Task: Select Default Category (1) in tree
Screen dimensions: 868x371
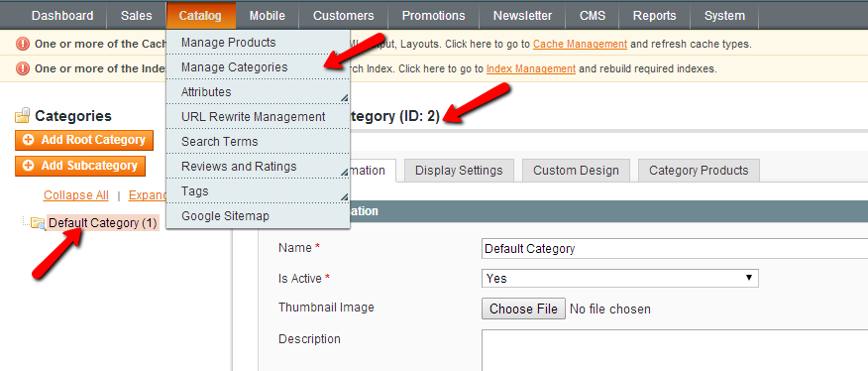Action: [103, 223]
